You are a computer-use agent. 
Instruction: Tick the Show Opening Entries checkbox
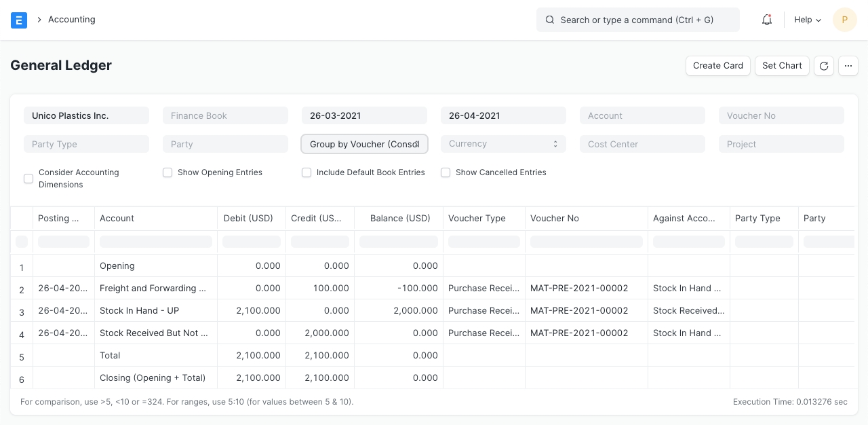click(167, 172)
